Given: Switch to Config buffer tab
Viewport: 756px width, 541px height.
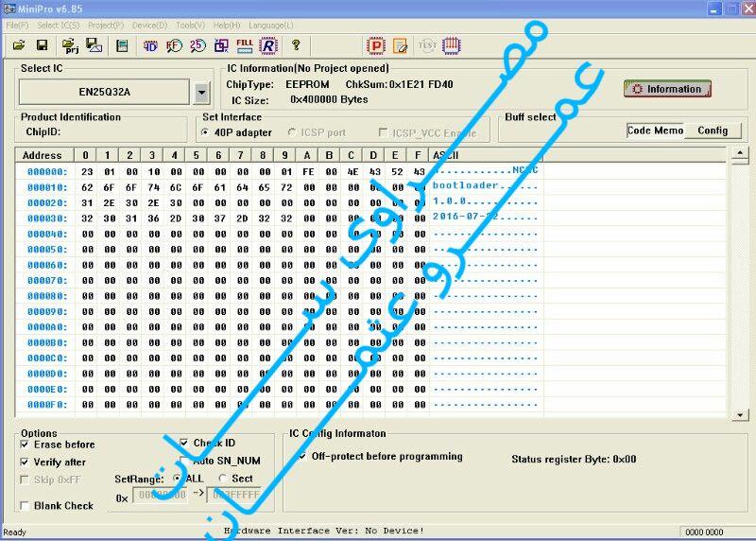Looking at the screenshot, I should click(x=713, y=131).
